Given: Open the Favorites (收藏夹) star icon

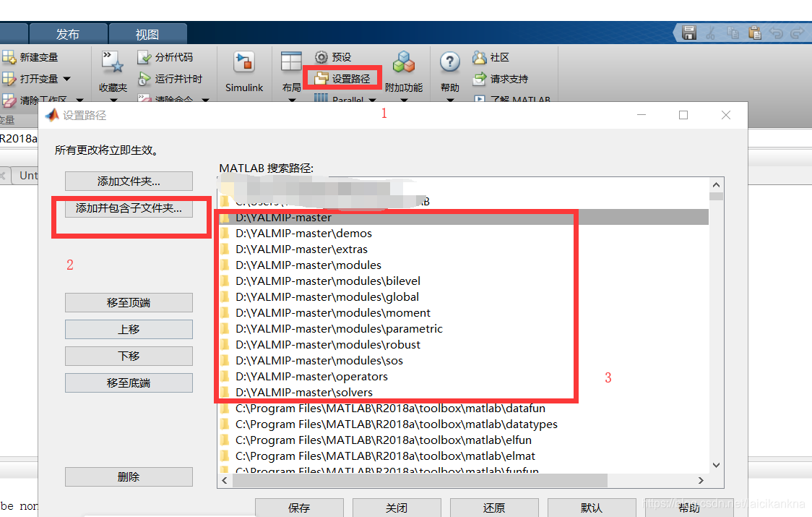Looking at the screenshot, I should [x=113, y=62].
